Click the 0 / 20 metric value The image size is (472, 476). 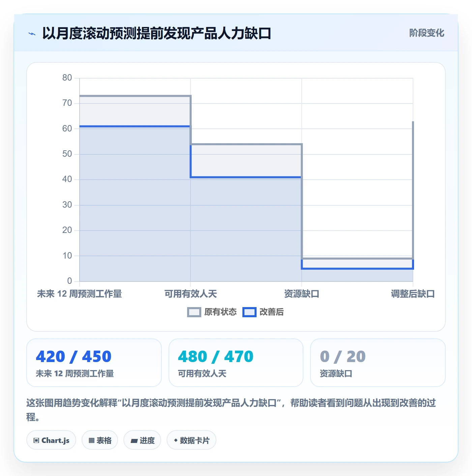click(x=343, y=357)
